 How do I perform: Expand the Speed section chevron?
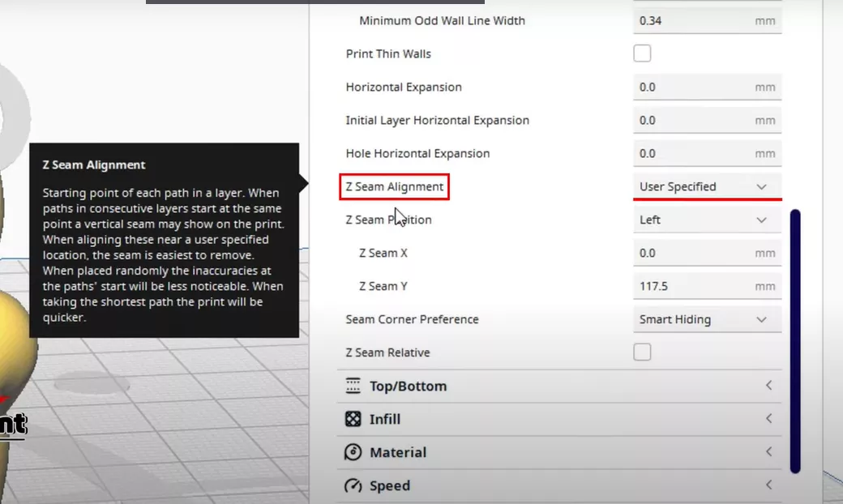(768, 485)
